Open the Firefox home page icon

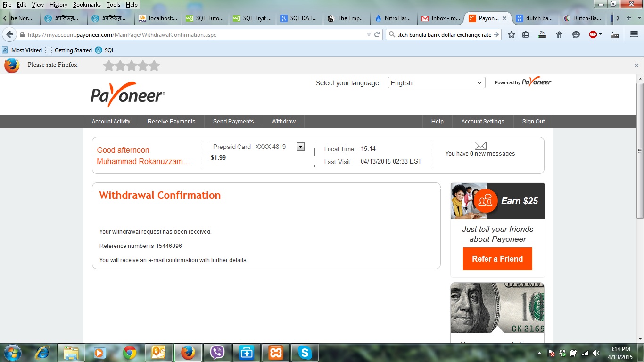(x=559, y=34)
